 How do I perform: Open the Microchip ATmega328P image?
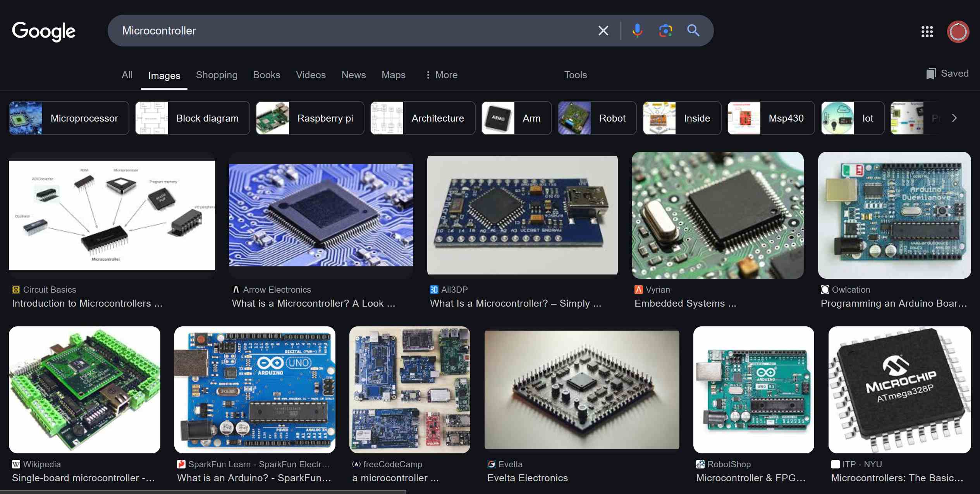pyautogui.click(x=899, y=389)
